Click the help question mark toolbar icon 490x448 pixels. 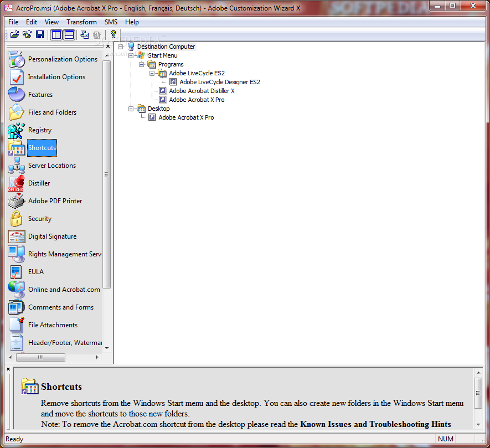113,34
